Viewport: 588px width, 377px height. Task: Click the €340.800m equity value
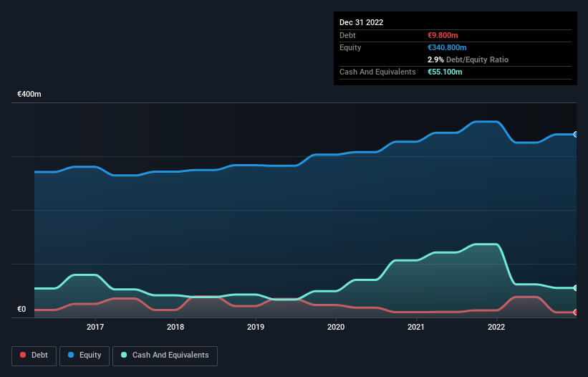coord(447,47)
